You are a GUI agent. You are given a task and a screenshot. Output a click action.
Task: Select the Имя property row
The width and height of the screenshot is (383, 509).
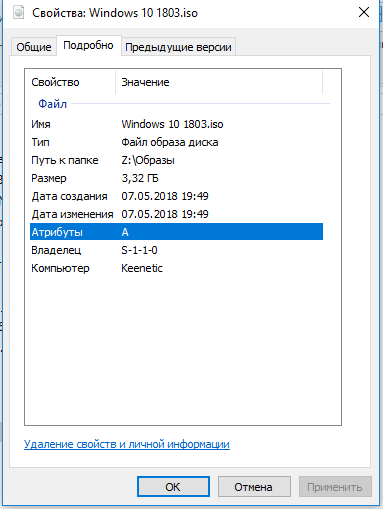click(176, 124)
